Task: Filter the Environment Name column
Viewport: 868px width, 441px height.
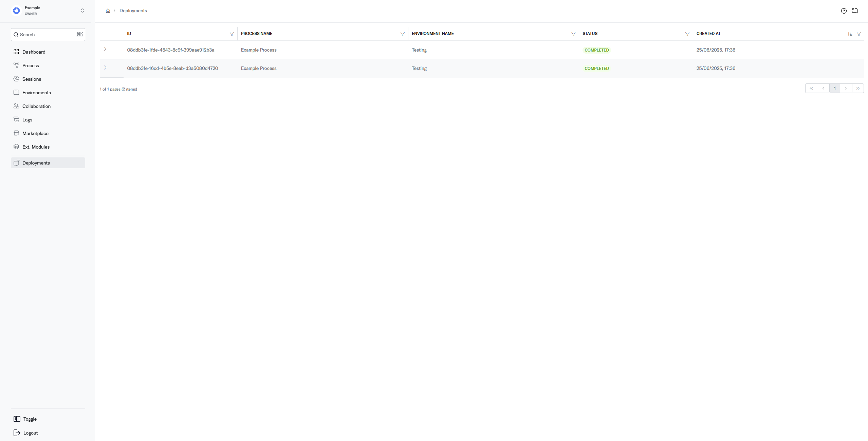Action: click(573, 34)
